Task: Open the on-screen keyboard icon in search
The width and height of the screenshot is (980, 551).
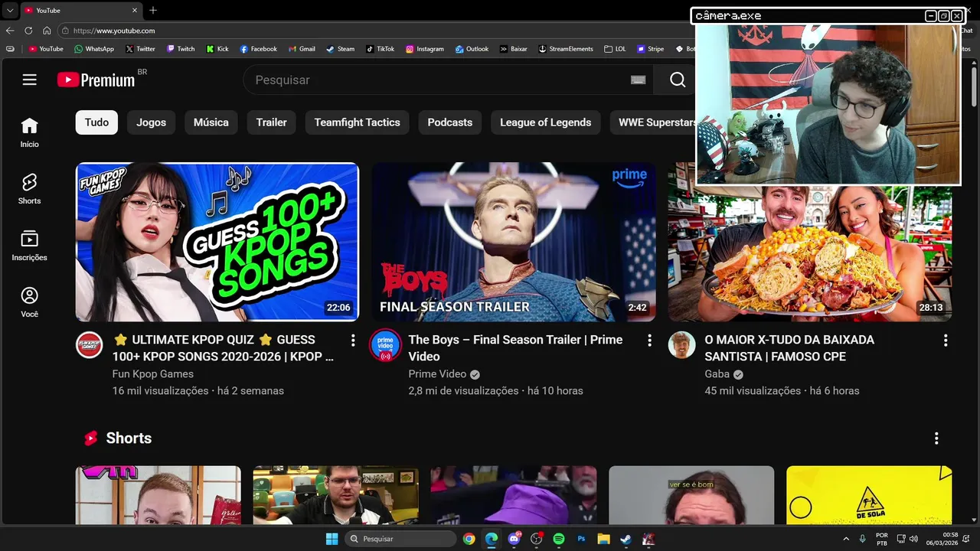Action: tap(639, 80)
